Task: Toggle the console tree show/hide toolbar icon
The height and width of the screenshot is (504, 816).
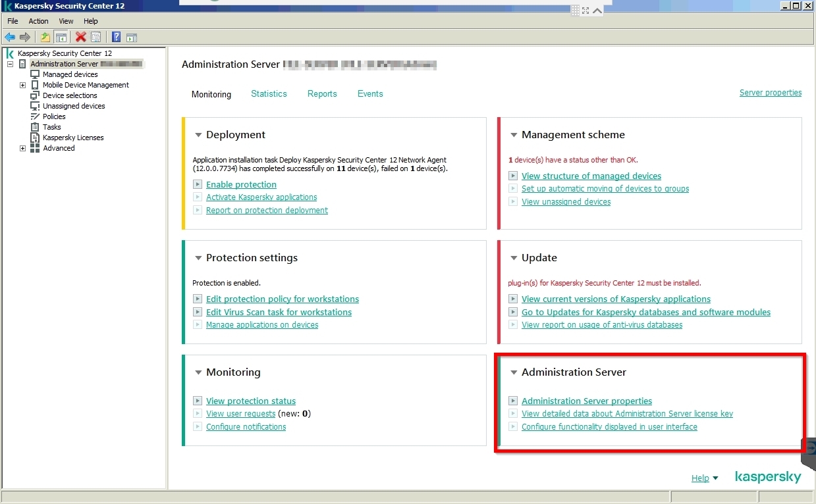Action: (61, 38)
